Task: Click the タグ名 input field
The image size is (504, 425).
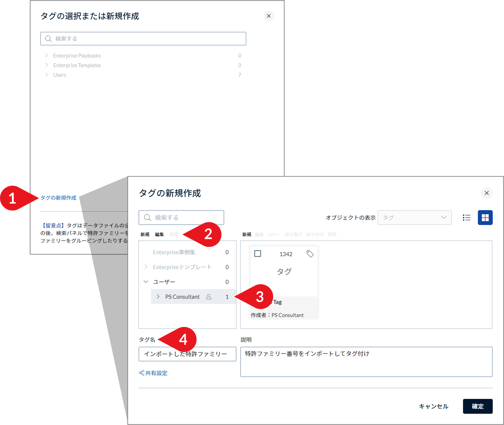Action: 187,354
